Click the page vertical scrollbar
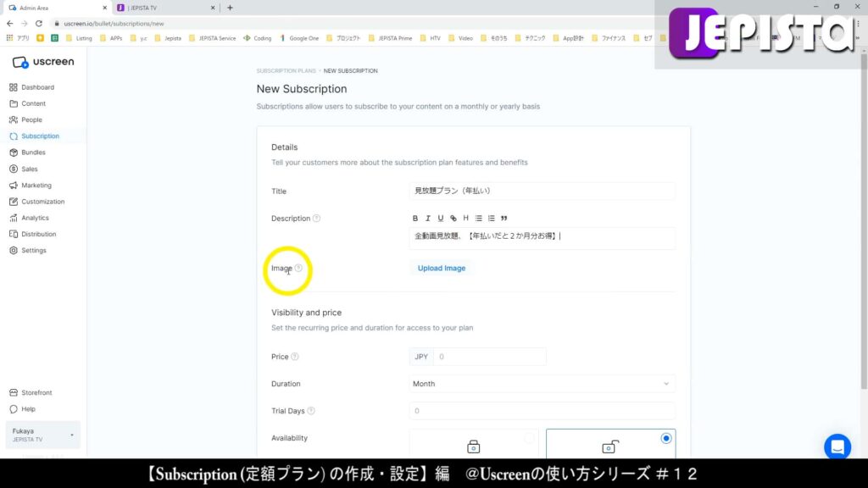The height and width of the screenshot is (488, 868). [864, 221]
